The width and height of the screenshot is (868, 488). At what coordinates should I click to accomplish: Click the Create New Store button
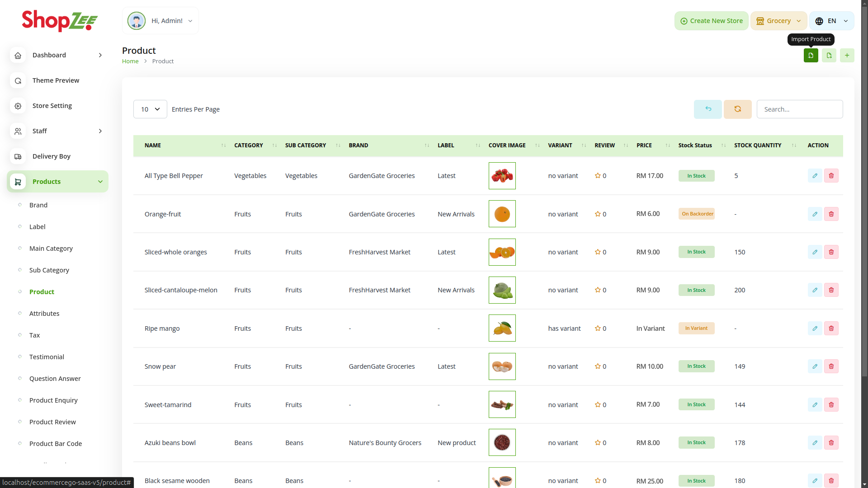pos(711,21)
